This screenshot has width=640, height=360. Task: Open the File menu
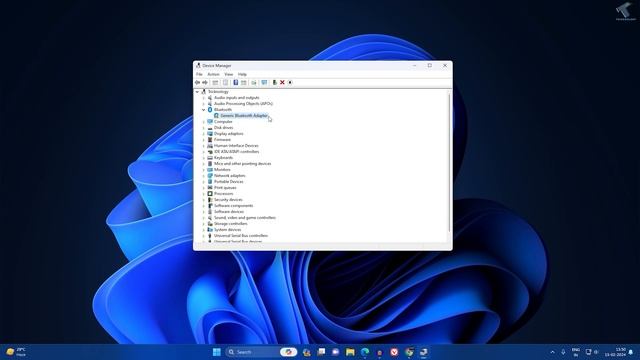point(199,74)
